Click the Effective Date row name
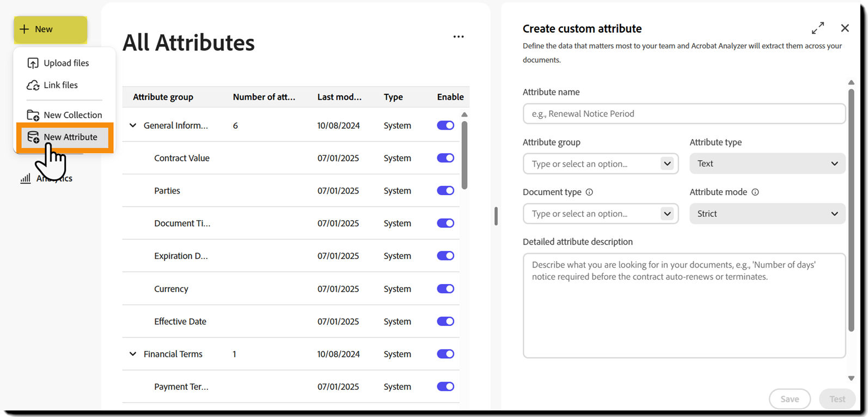 (x=180, y=322)
